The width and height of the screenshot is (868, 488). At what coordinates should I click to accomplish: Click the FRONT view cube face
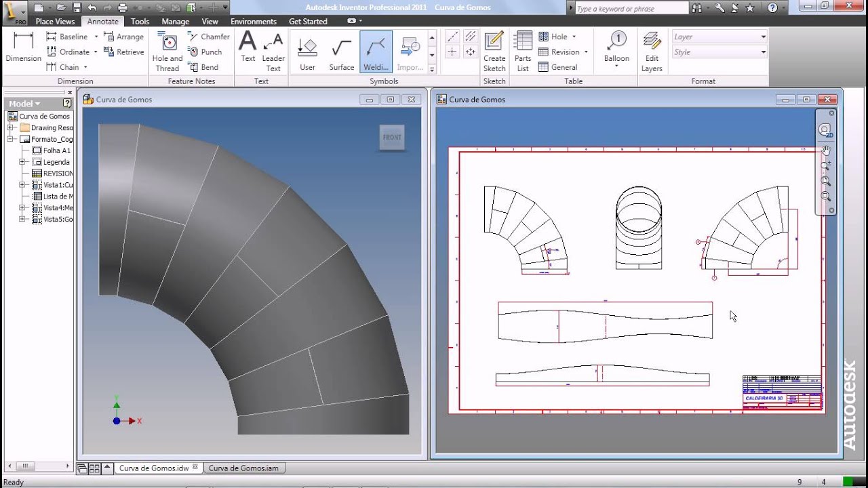[x=392, y=138]
